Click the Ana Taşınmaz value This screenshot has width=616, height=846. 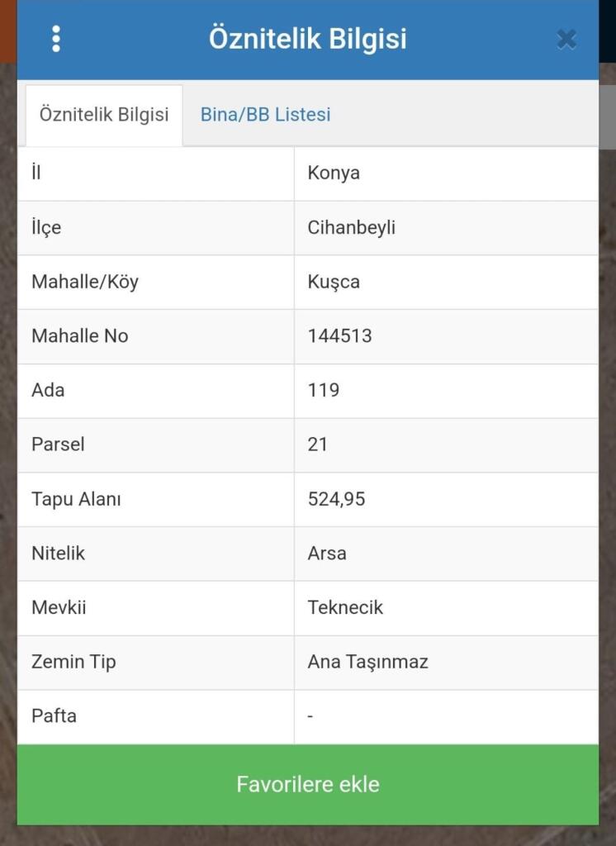367,662
